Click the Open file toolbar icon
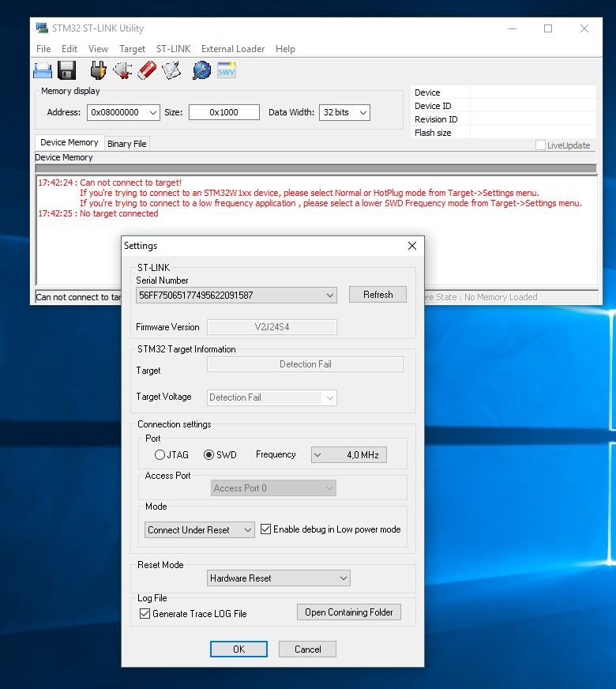616x689 pixels. click(43, 70)
